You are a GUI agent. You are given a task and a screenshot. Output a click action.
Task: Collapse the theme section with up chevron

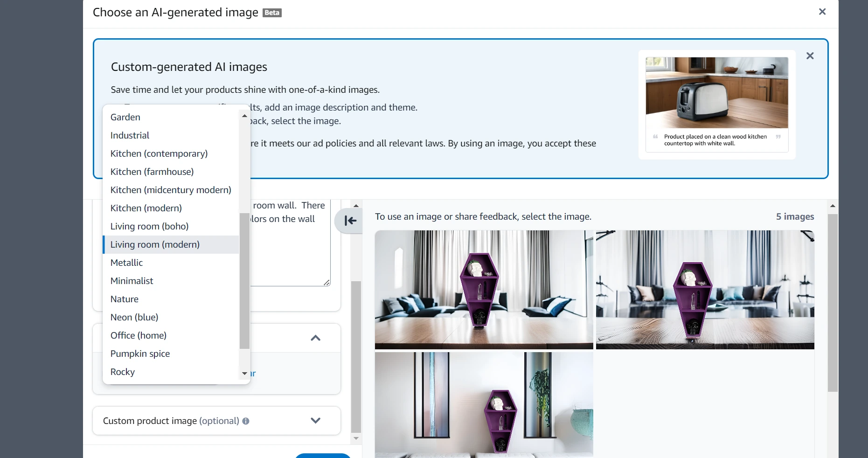tap(315, 338)
